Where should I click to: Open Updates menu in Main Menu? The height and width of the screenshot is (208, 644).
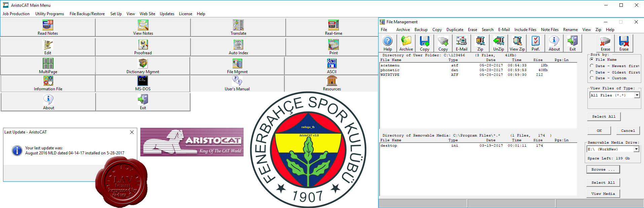point(167,14)
